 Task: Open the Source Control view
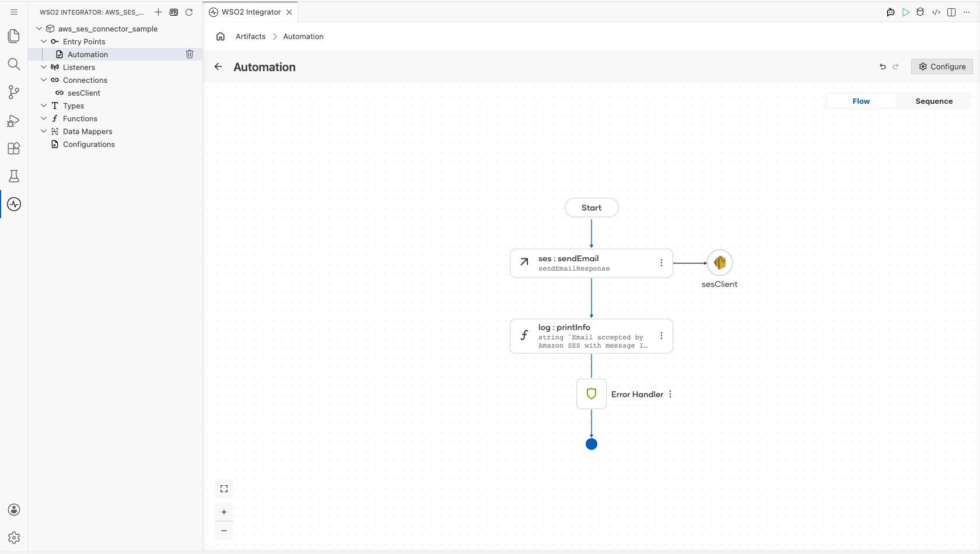pyautogui.click(x=14, y=92)
